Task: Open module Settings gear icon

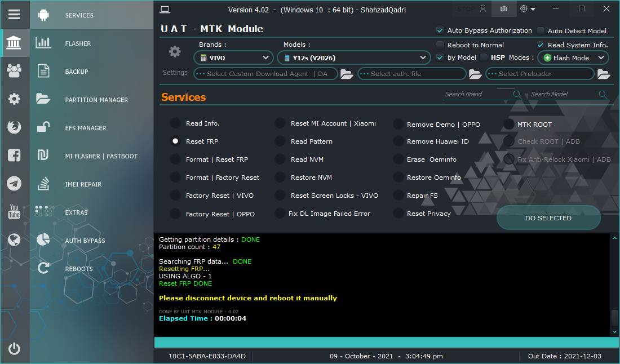Action: (x=175, y=52)
